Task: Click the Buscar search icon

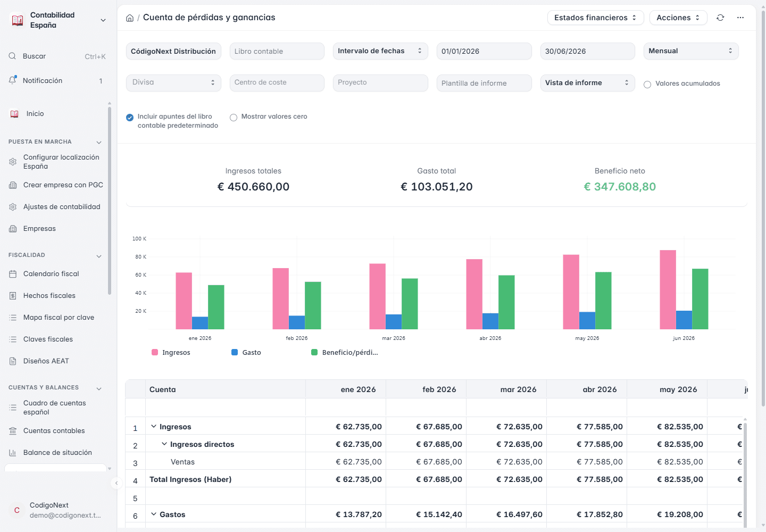Action: point(12,56)
